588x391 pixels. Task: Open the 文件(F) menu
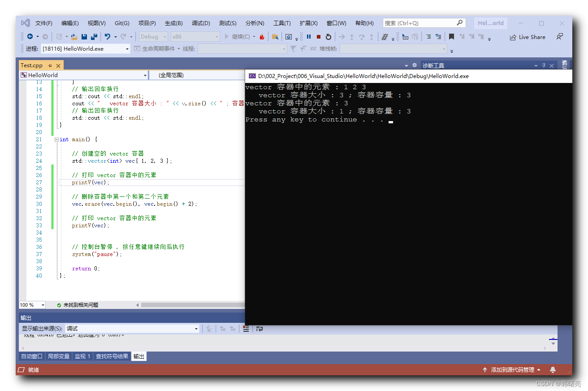44,23
